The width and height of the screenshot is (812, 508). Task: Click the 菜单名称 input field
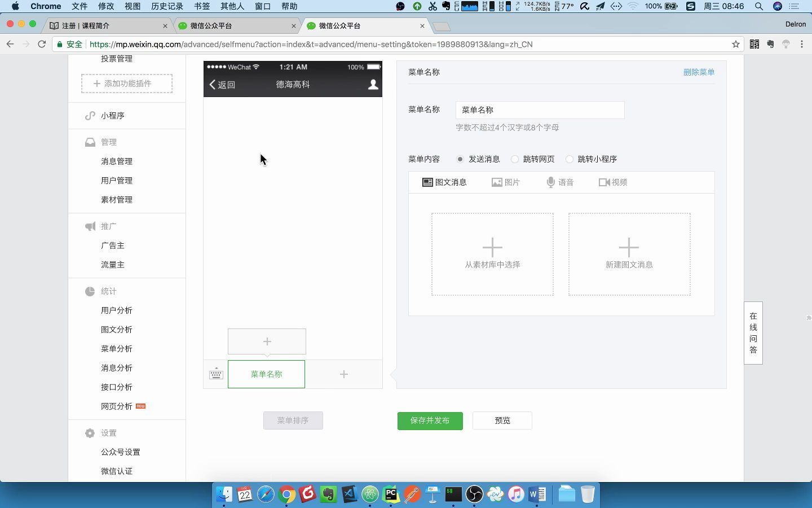[x=539, y=110]
